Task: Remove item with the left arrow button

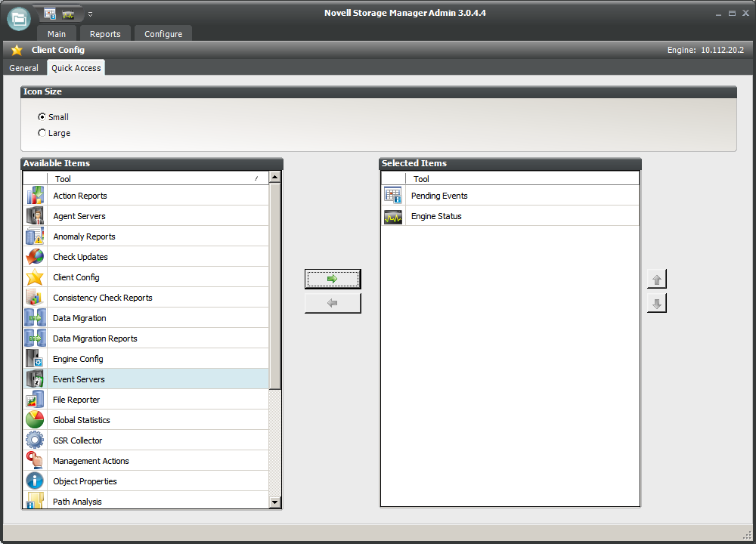Action: click(333, 303)
